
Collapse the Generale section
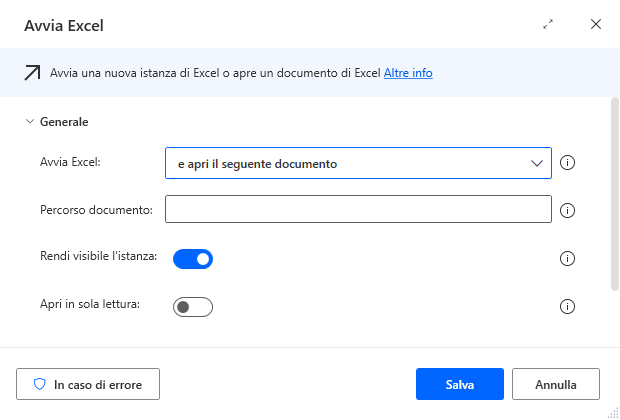click(x=30, y=121)
